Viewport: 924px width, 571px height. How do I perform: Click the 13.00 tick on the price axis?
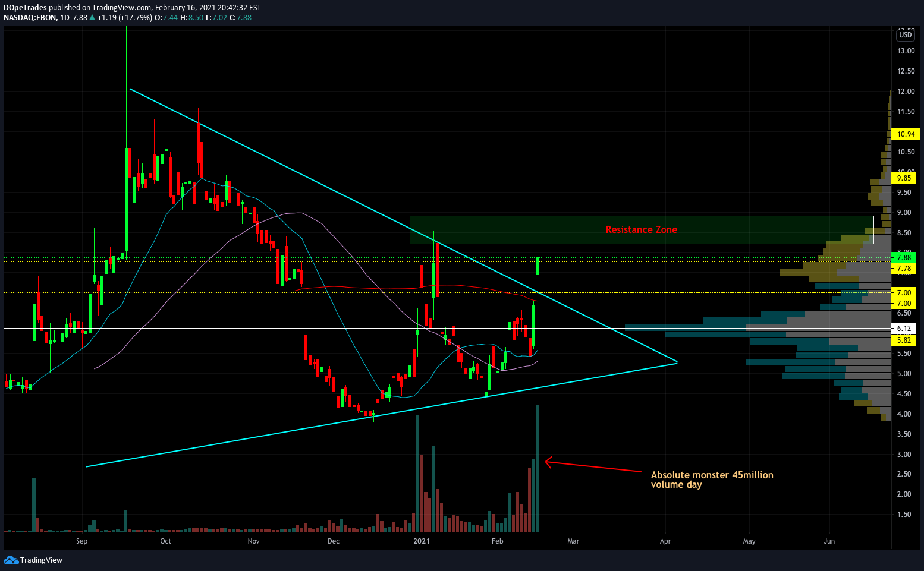tap(906, 51)
